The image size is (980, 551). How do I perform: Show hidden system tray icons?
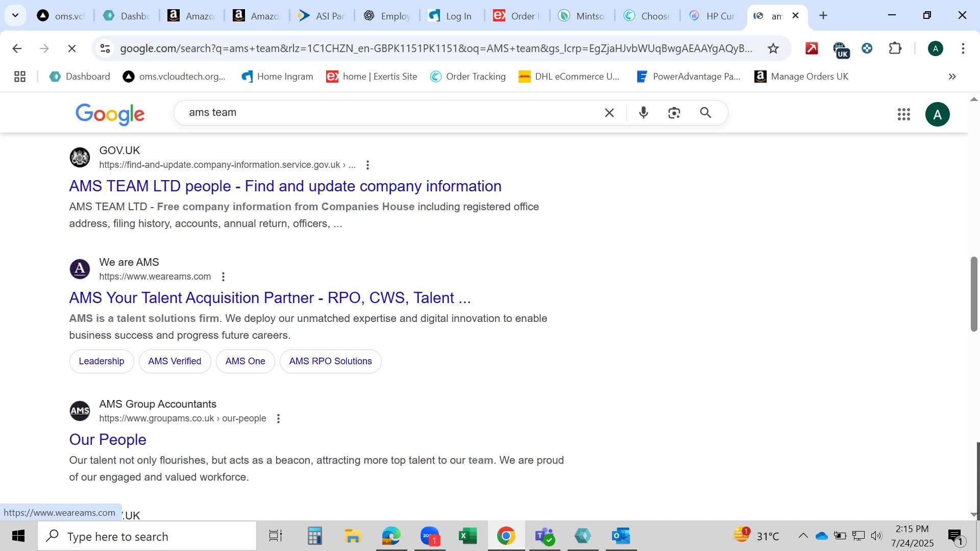[803, 536]
